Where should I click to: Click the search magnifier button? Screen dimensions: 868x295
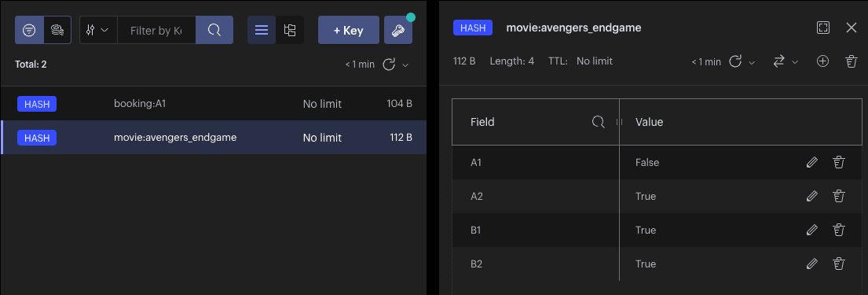click(x=214, y=30)
